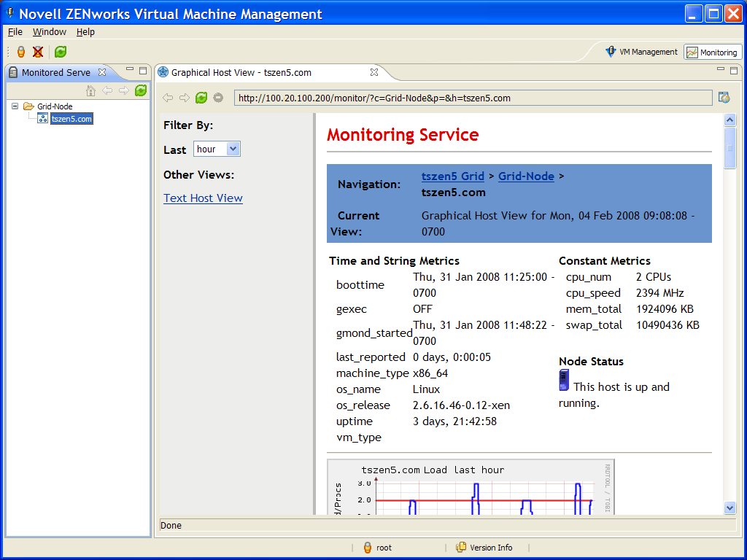The height and width of the screenshot is (560, 747).
Task: Switch to the Monitoring perspective
Action: click(x=712, y=52)
